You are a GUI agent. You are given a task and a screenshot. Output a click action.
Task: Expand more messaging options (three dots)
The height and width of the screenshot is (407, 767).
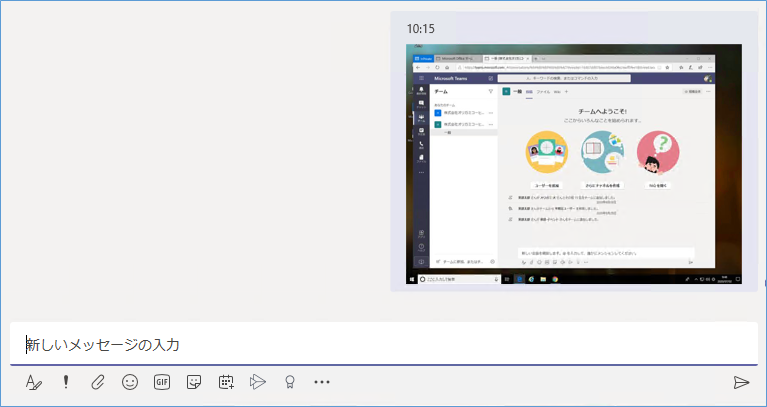(x=321, y=381)
